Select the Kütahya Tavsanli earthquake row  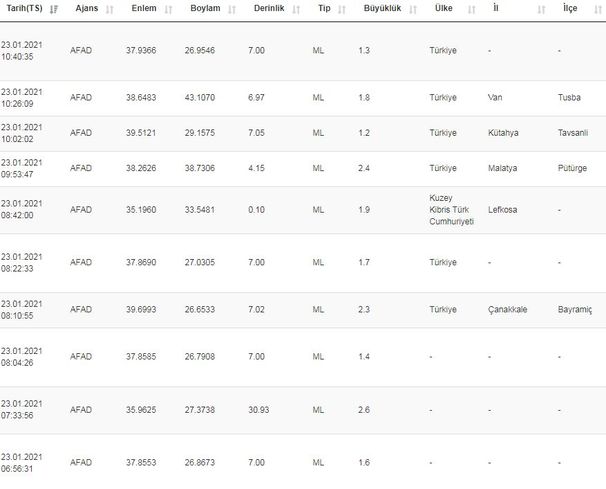coord(303,133)
